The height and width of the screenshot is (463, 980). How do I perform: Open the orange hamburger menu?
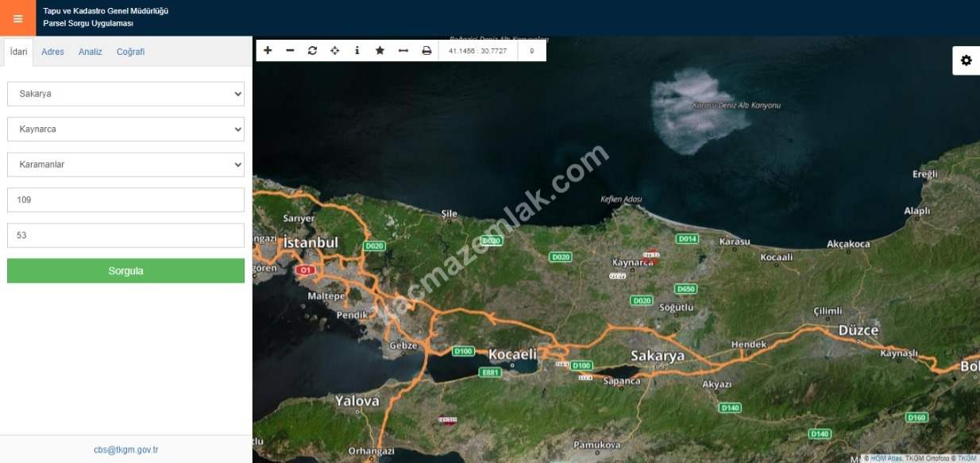17,18
